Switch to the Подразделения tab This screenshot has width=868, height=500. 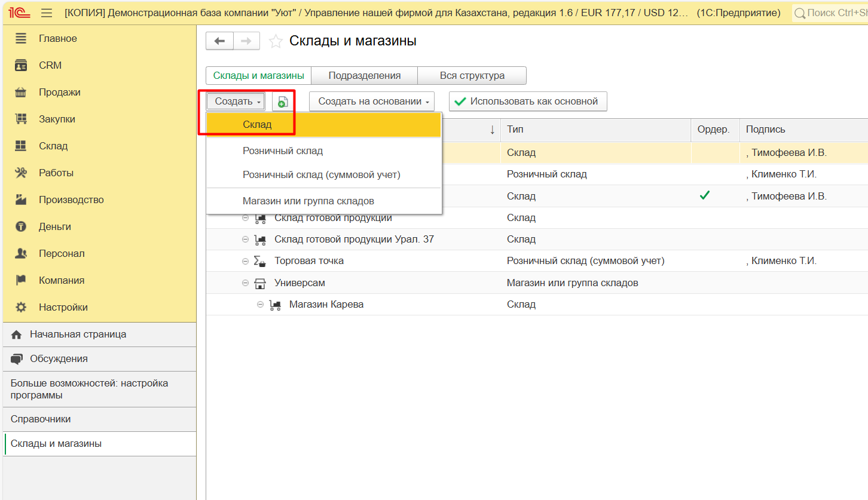[364, 76]
